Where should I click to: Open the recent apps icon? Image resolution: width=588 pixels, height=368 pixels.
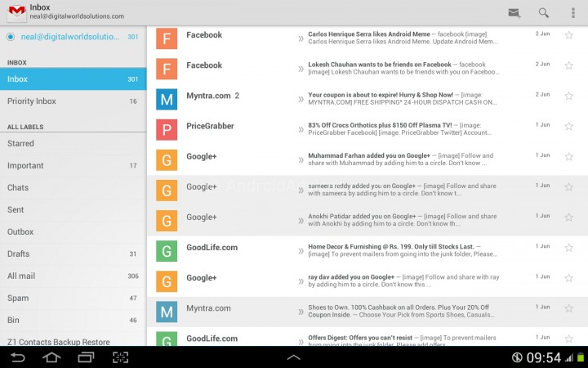[86, 357]
